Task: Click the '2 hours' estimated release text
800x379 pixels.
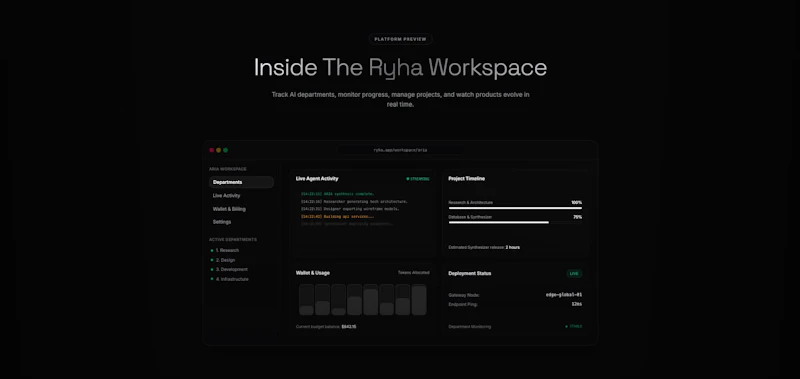Action: coord(513,247)
